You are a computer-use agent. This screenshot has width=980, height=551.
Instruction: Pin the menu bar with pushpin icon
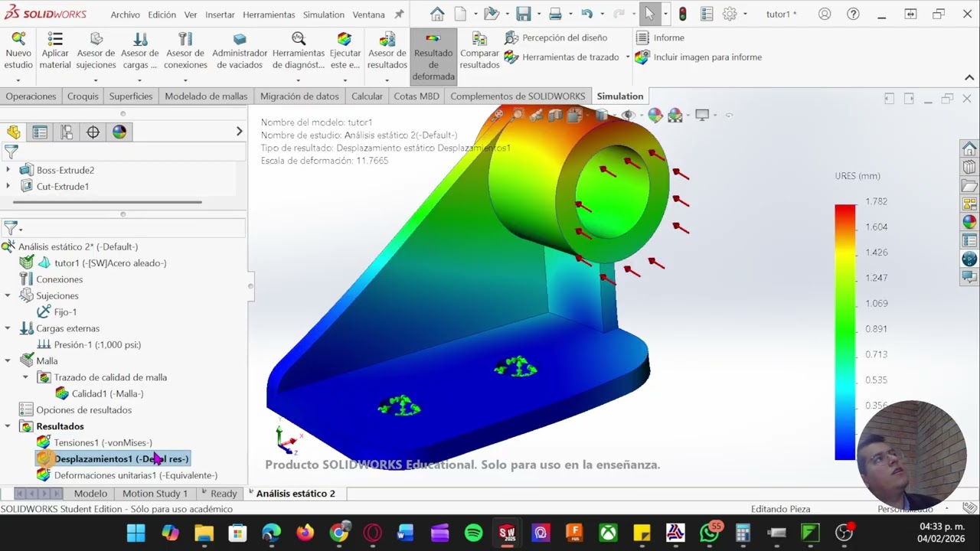tap(399, 15)
